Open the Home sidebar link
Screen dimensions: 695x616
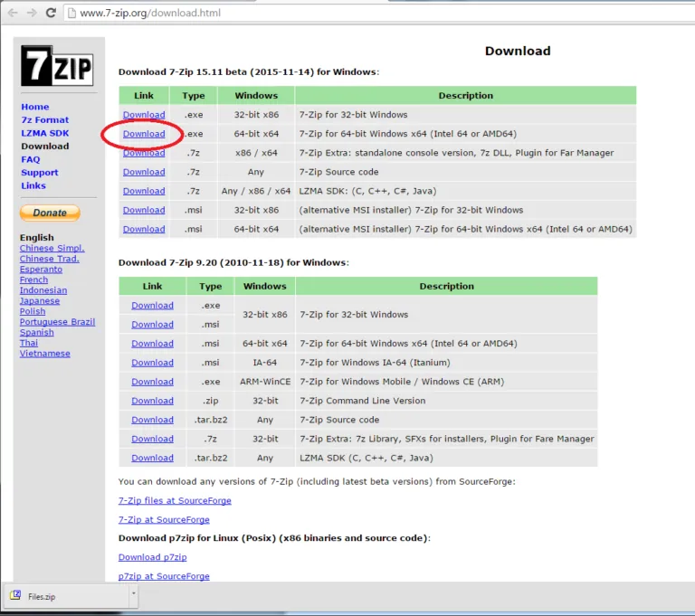35,107
